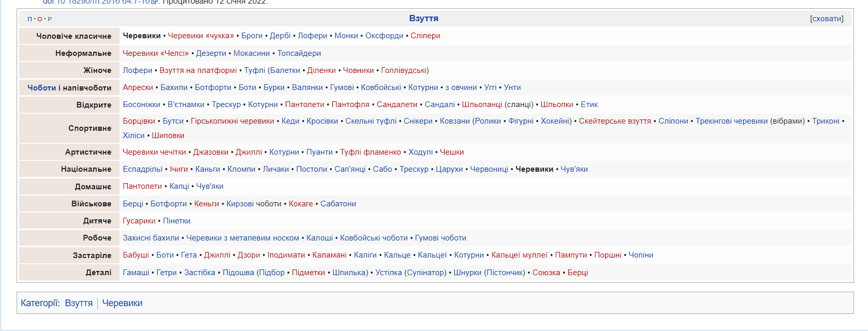Click the Пуанти link
The height and width of the screenshot is (331, 868).
[x=319, y=152]
